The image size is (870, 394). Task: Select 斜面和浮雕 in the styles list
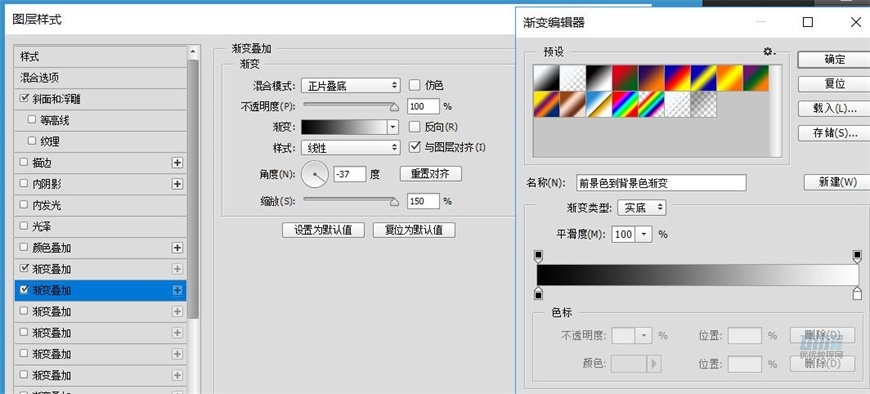100,99
